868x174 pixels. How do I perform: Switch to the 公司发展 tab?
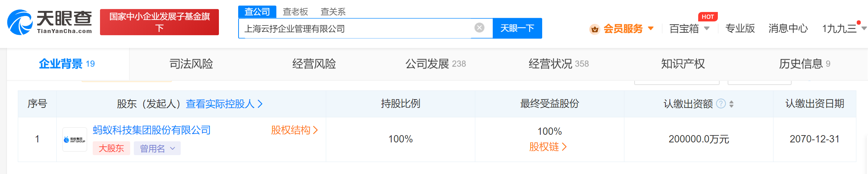(436, 64)
